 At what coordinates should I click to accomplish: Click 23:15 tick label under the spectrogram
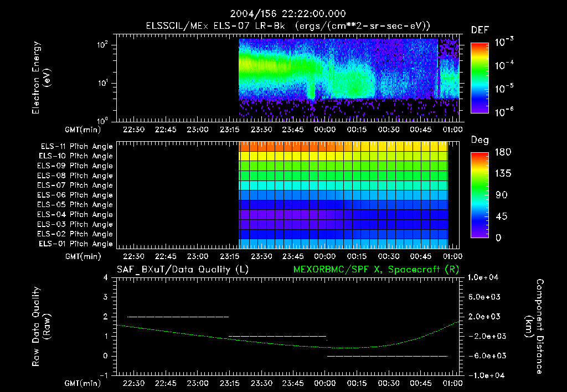tap(229, 130)
